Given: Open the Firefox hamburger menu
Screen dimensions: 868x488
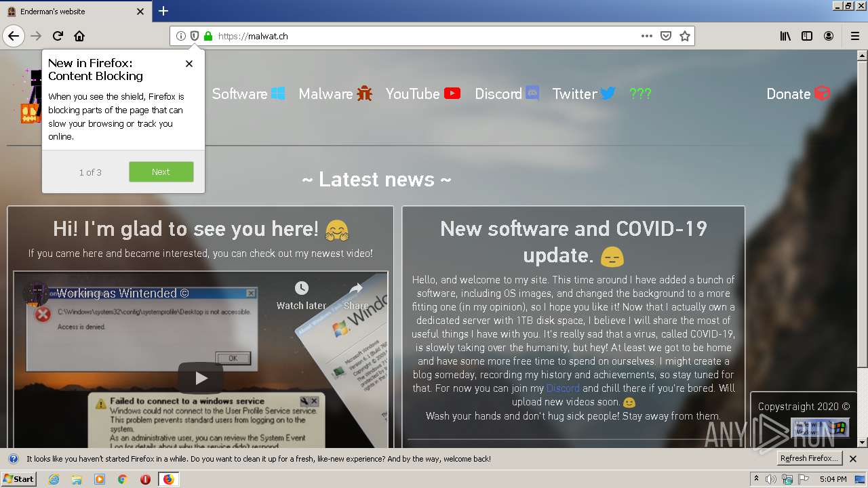Looking at the screenshot, I should [x=854, y=36].
